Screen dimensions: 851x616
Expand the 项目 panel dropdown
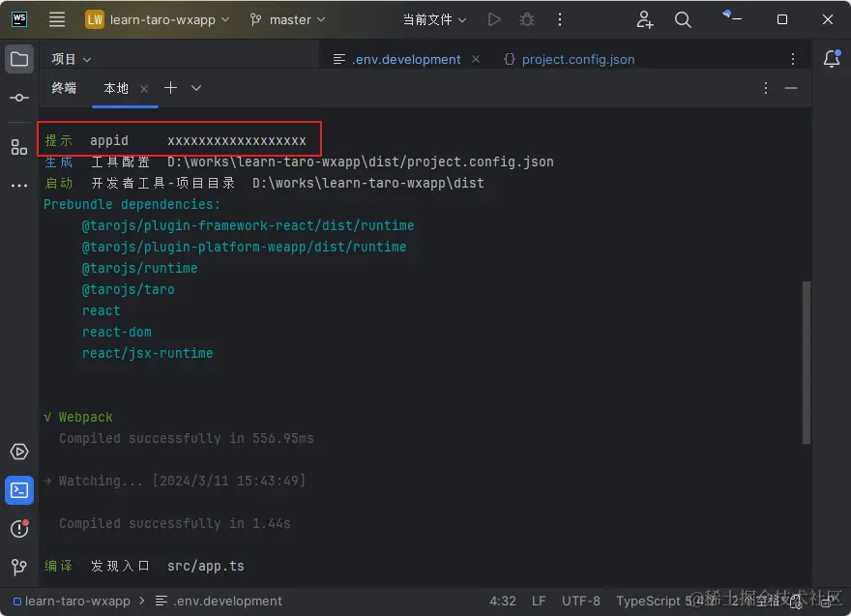[x=71, y=59]
